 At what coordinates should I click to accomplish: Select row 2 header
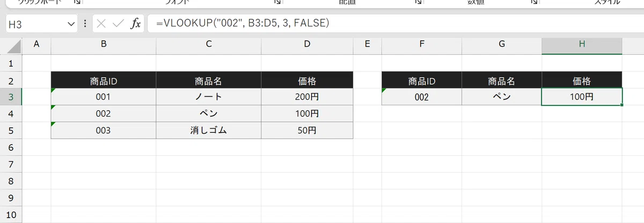tap(11, 81)
